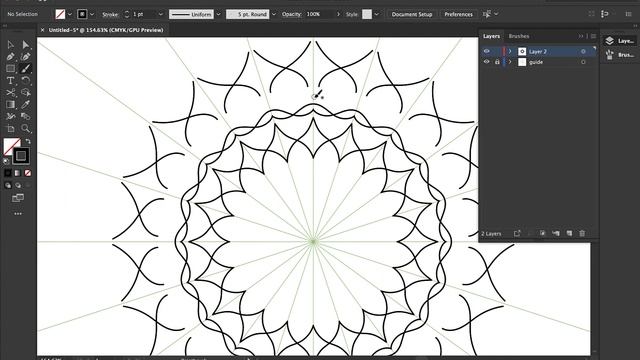Screen dimensions: 640x360
Task: Open Edit Toolbar three dots
Action: 18,213
